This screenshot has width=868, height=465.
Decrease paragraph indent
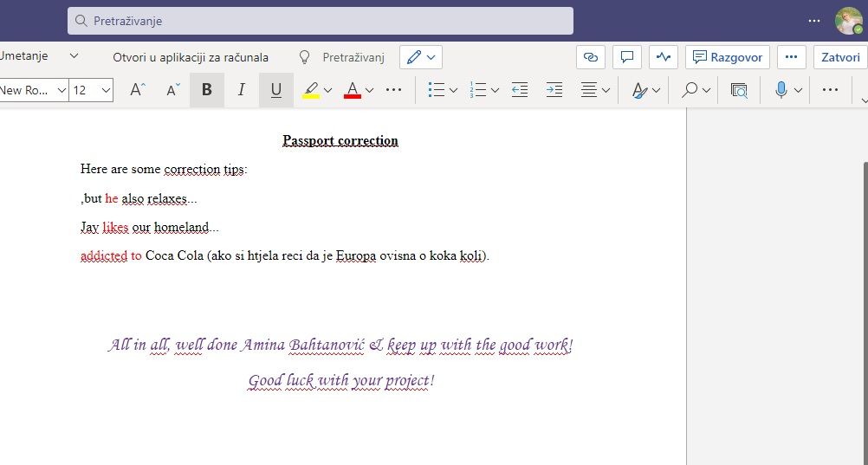[520, 90]
